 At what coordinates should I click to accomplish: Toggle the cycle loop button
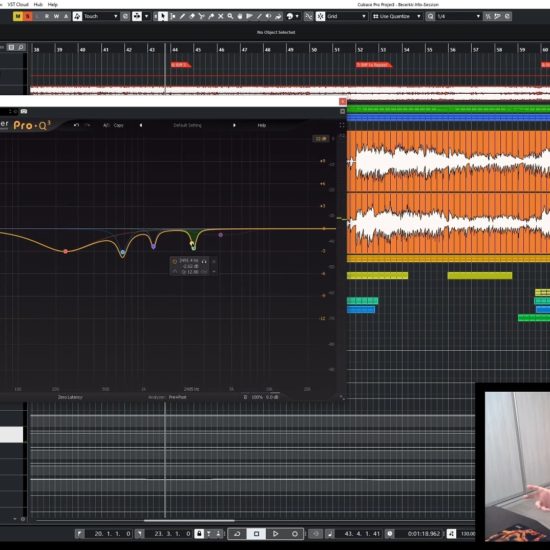(237, 534)
